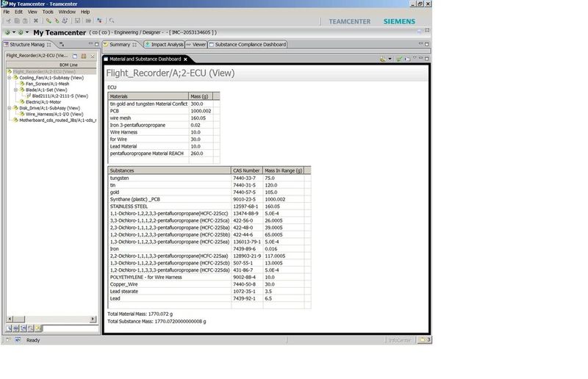
Task: Click the status bar icon left of Ready
Action: [x=18, y=339]
